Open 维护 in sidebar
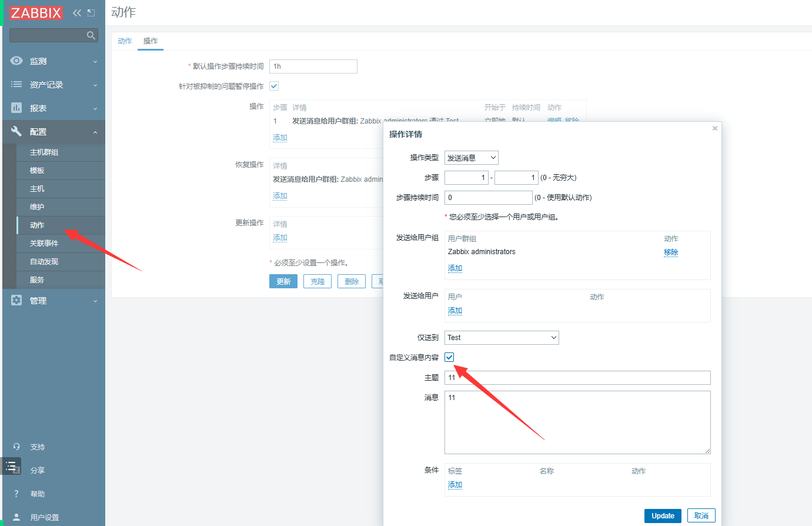 (61, 207)
